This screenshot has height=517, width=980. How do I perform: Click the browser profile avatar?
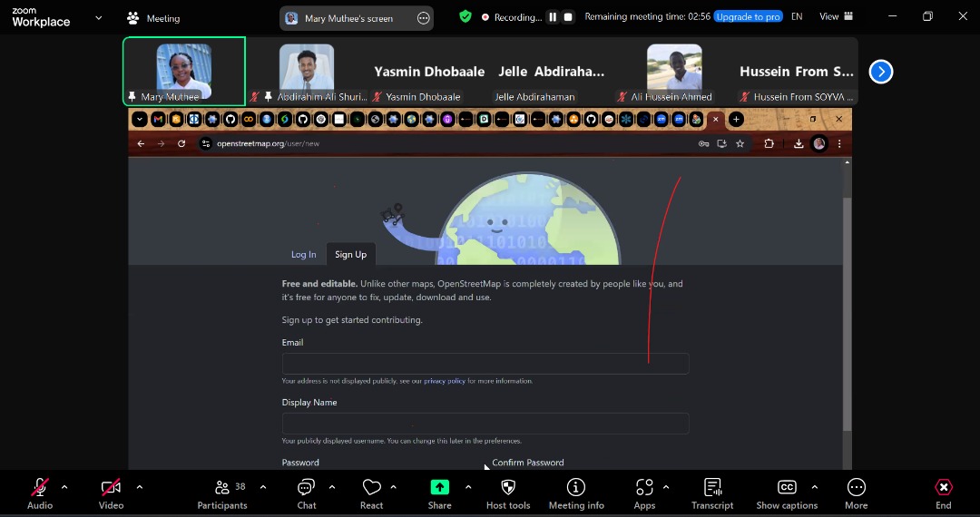point(818,143)
